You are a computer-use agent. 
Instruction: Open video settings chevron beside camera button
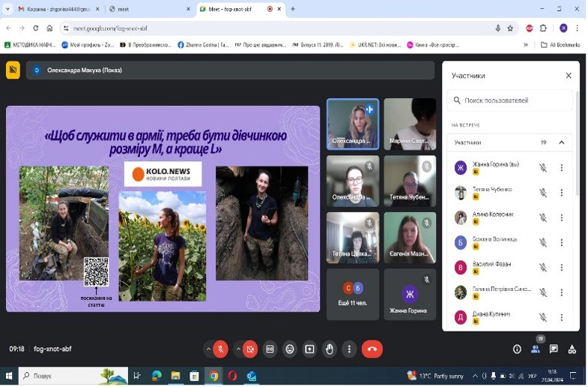pyautogui.click(x=238, y=349)
